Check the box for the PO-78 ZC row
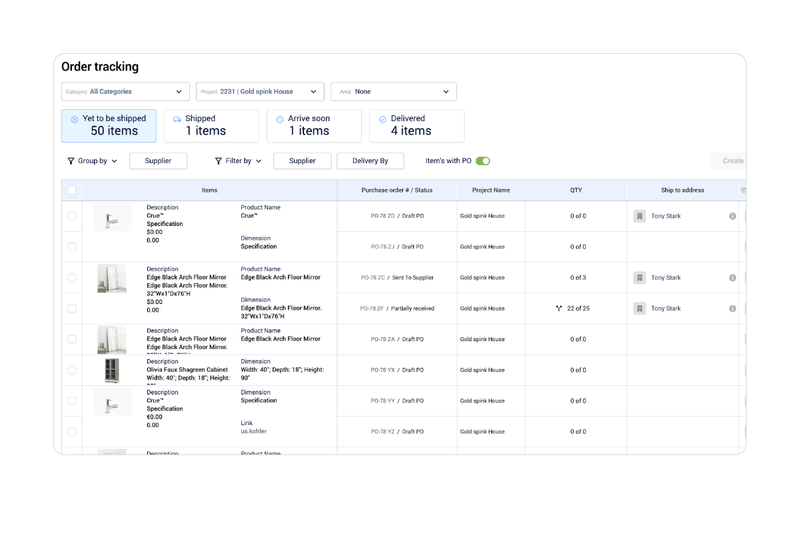Viewport: 800px width, 533px height. pos(72,277)
